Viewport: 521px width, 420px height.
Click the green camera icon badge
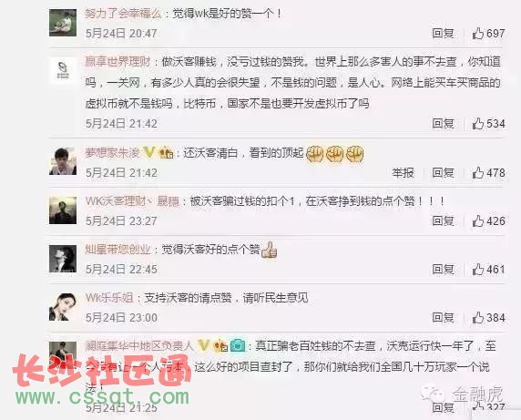click(x=238, y=346)
